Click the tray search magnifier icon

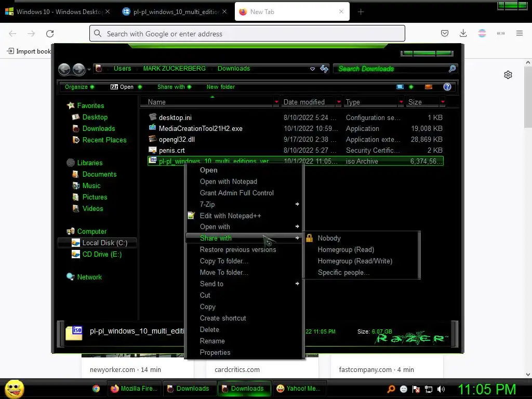click(391, 389)
